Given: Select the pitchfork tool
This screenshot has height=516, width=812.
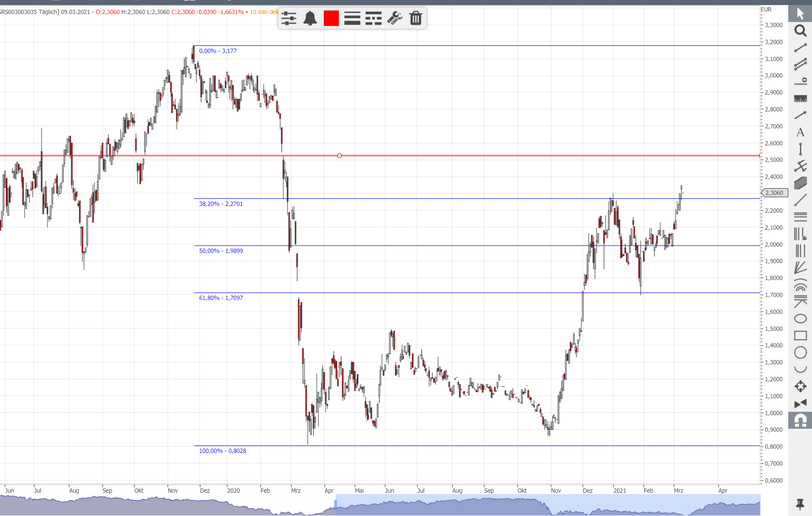Looking at the screenshot, I should 800,166.
